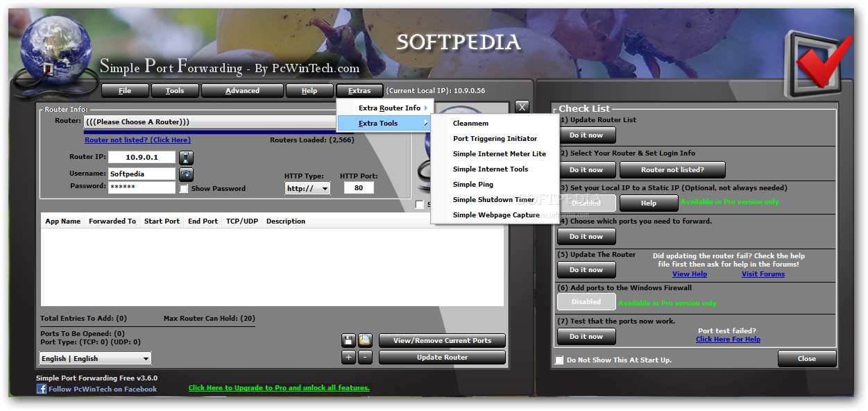The width and height of the screenshot is (868, 411).
Task: Click the TCP/UDP column header
Action: [242, 221]
